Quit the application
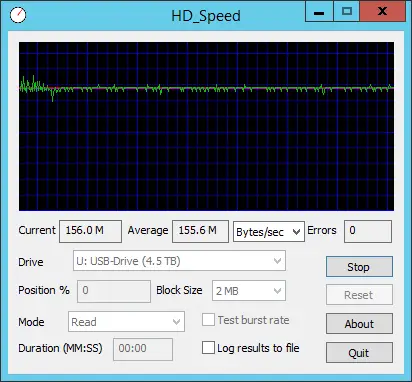Screen dimensions: 412x382 click(359, 353)
